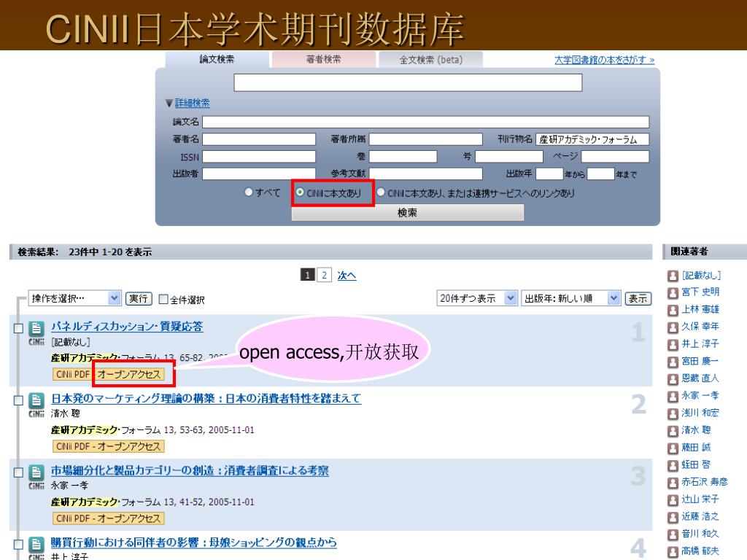
Task: Switch to the 全文検索 (beta) tab
Action: point(430,60)
